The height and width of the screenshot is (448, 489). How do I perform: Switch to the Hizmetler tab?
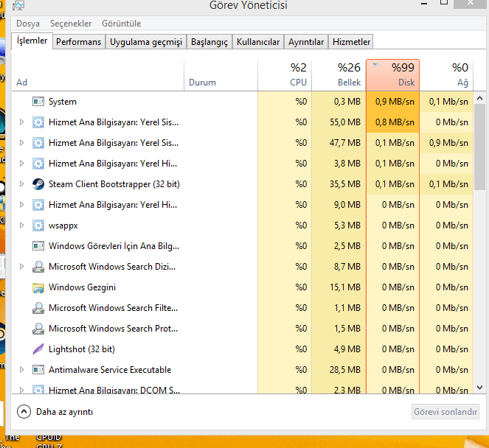(x=351, y=42)
